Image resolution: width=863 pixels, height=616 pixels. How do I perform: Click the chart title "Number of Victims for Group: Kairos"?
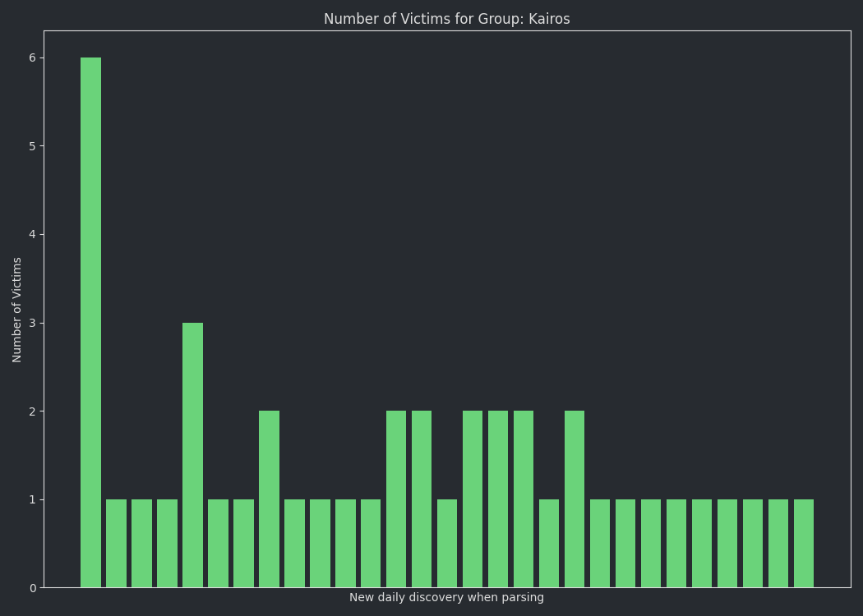(447, 19)
